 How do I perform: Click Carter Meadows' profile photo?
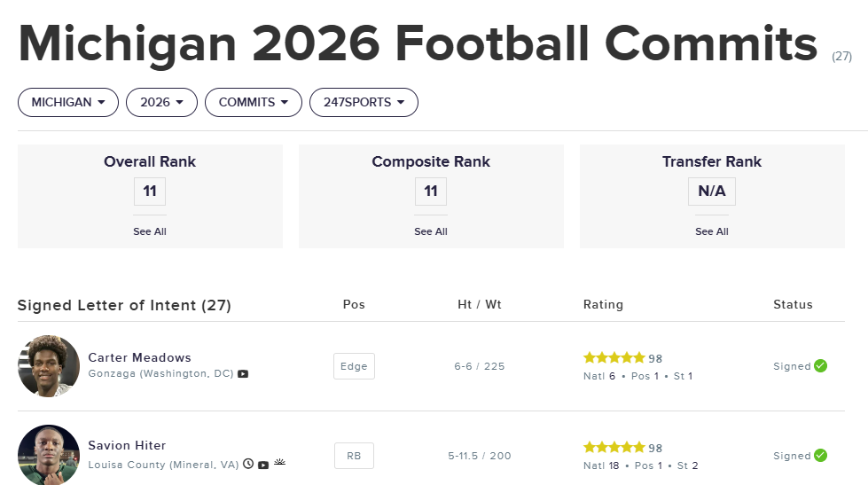pos(49,365)
